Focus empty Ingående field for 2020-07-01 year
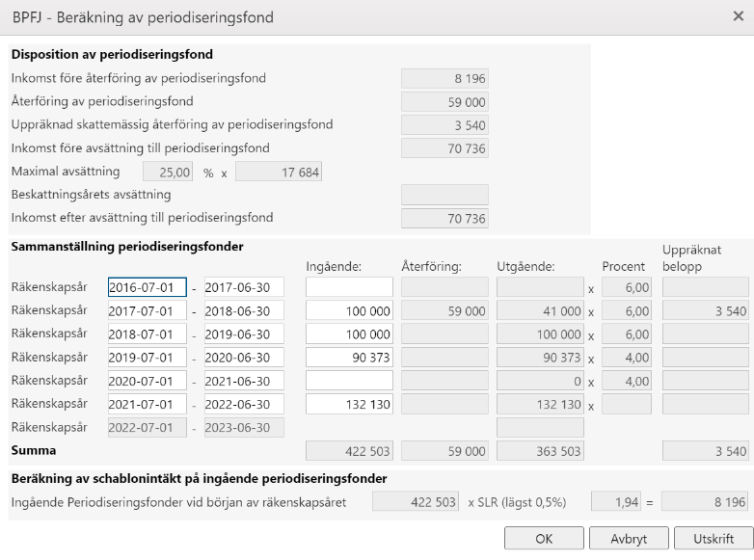Screen dimensions: 754x560 pos(349,381)
